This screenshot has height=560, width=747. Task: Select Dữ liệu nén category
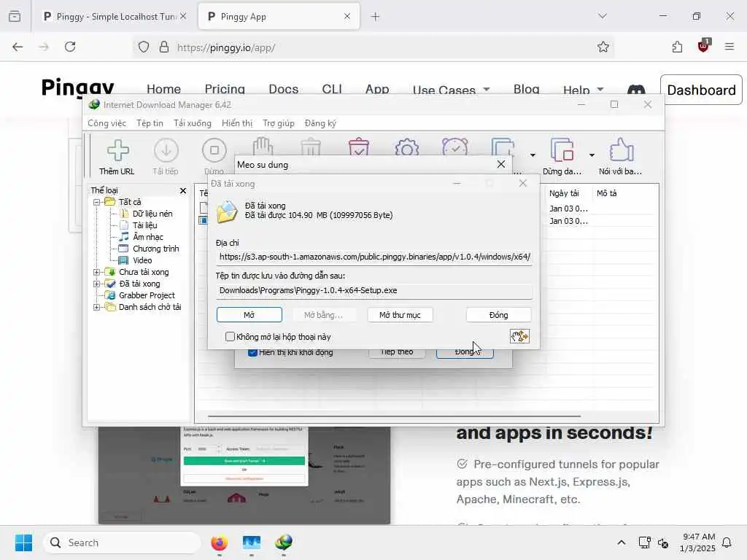(152, 214)
